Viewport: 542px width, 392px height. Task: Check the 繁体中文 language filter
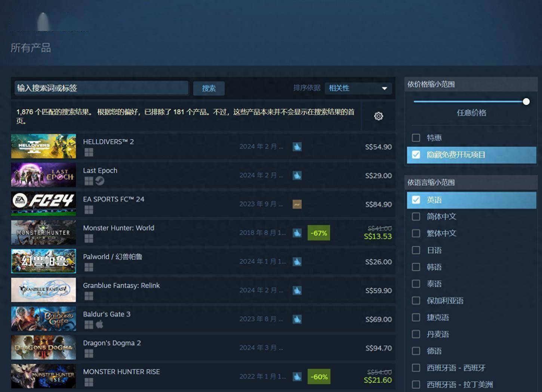pyautogui.click(x=416, y=233)
